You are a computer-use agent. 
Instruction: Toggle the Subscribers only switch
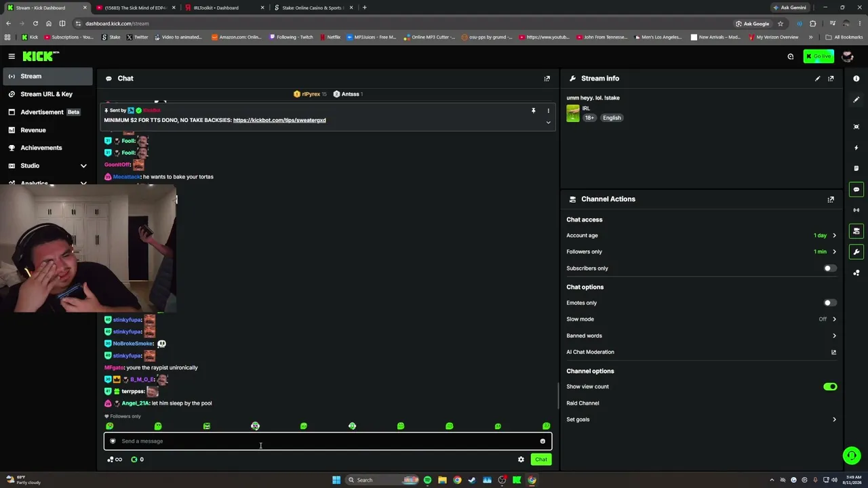click(x=830, y=268)
